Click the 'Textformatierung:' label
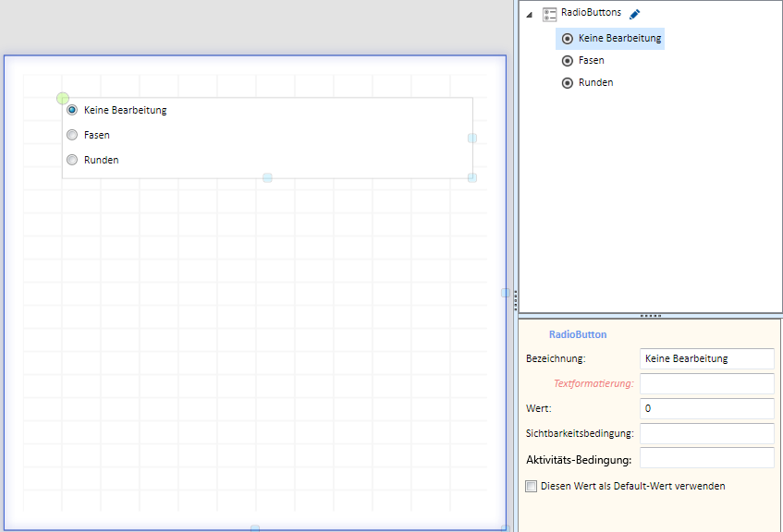 [593, 383]
